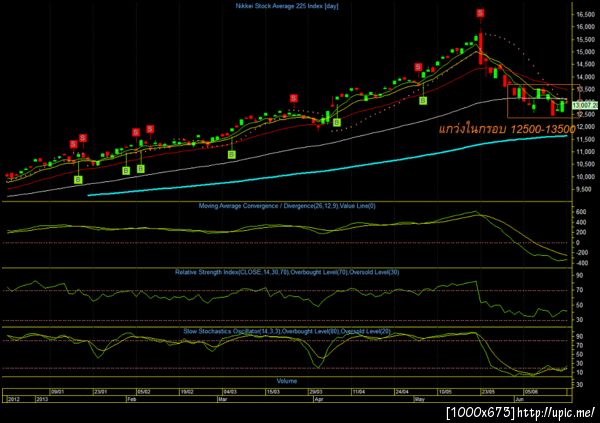This screenshot has width=600, height=423.
Task: Select the 24/04 date on the timeline
Action: tap(402, 392)
